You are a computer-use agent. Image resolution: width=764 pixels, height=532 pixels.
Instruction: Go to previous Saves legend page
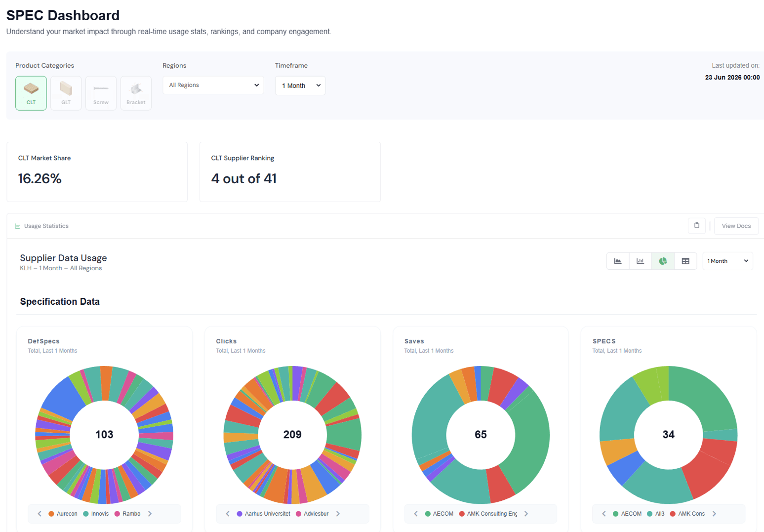(416, 514)
